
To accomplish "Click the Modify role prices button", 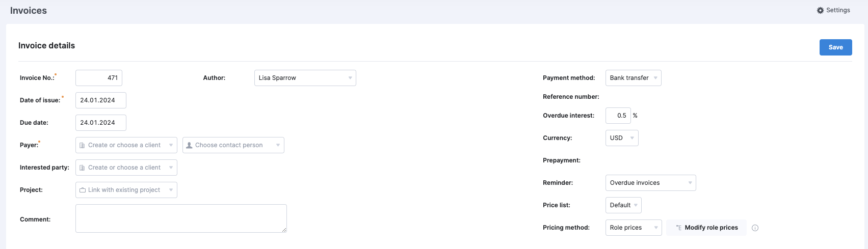I will (x=706, y=228).
